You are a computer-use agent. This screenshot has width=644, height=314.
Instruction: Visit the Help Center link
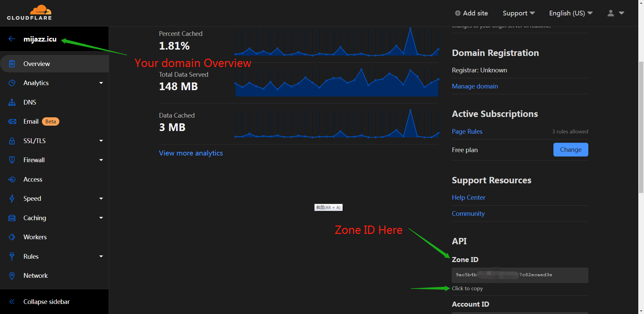[x=468, y=197]
